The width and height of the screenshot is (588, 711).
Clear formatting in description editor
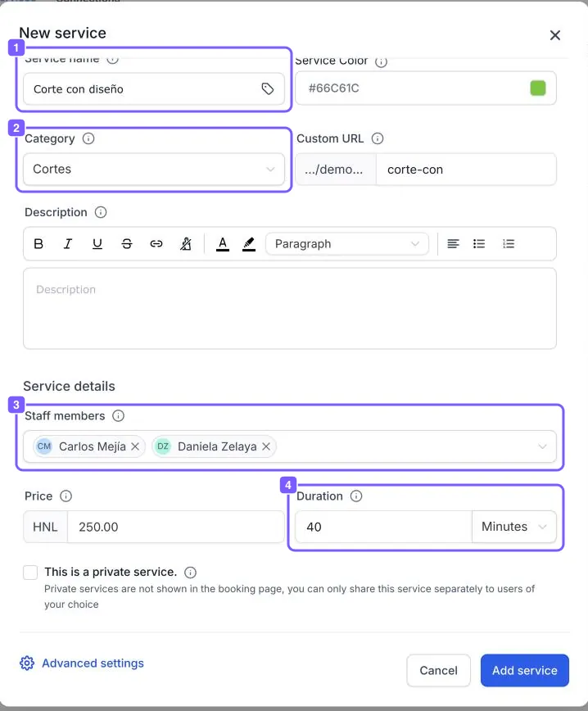click(185, 244)
